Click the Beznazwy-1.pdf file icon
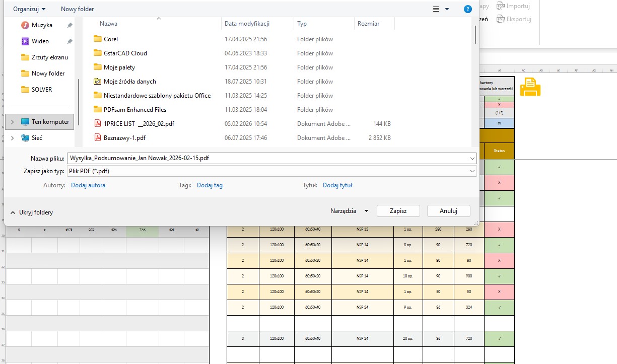This screenshot has height=364, width=617. tap(98, 138)
